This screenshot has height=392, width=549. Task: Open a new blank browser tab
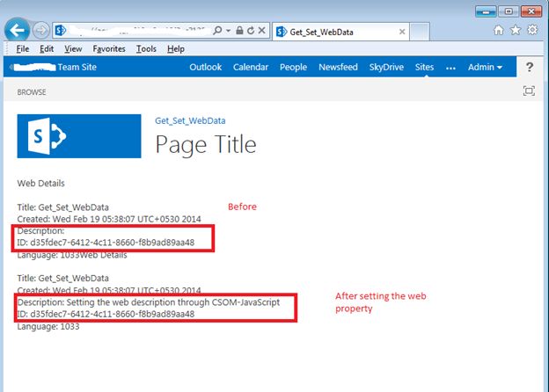pos(420,32)
